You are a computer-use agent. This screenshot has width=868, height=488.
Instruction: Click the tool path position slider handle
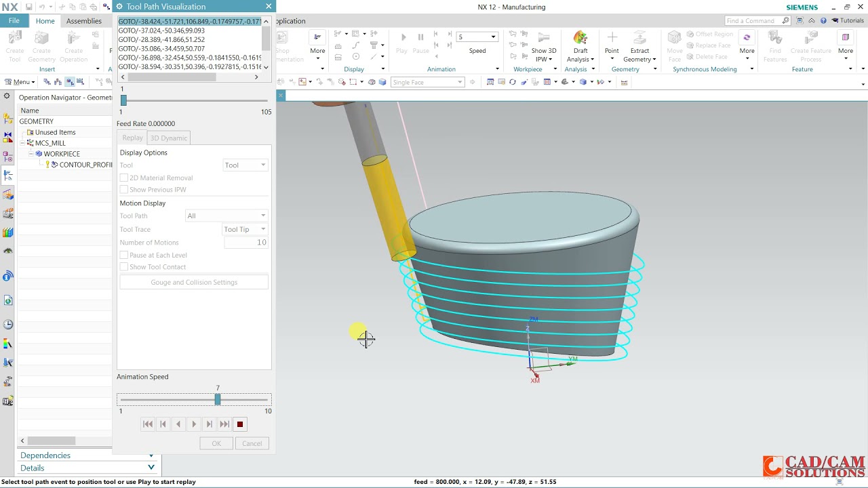123,100
